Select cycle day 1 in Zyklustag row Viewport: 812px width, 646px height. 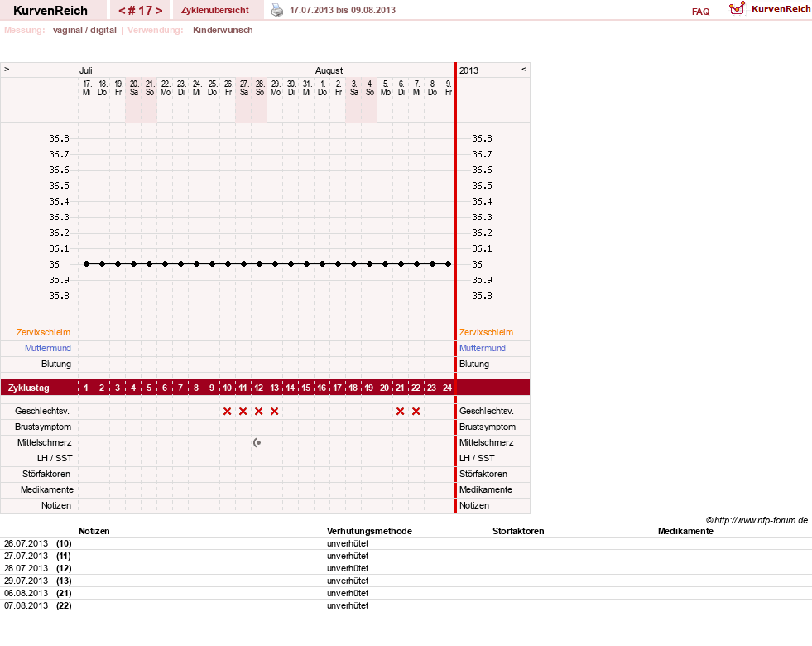coord(86,388)
